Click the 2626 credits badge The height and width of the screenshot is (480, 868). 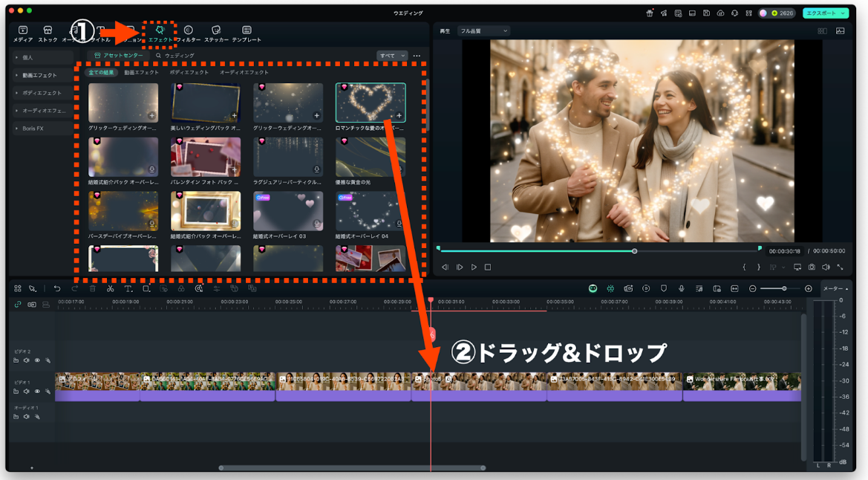coord(783,13)
